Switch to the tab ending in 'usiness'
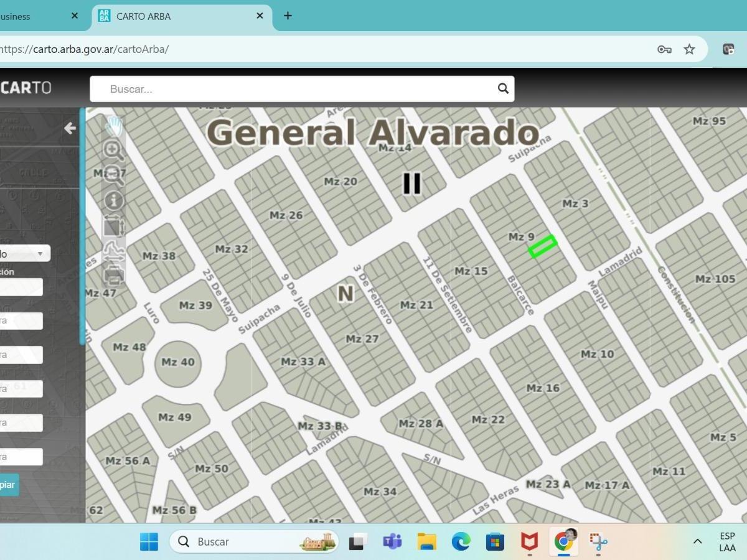This screenshot has height=560, width=747. pyautogui.click(x=40, y=16)
